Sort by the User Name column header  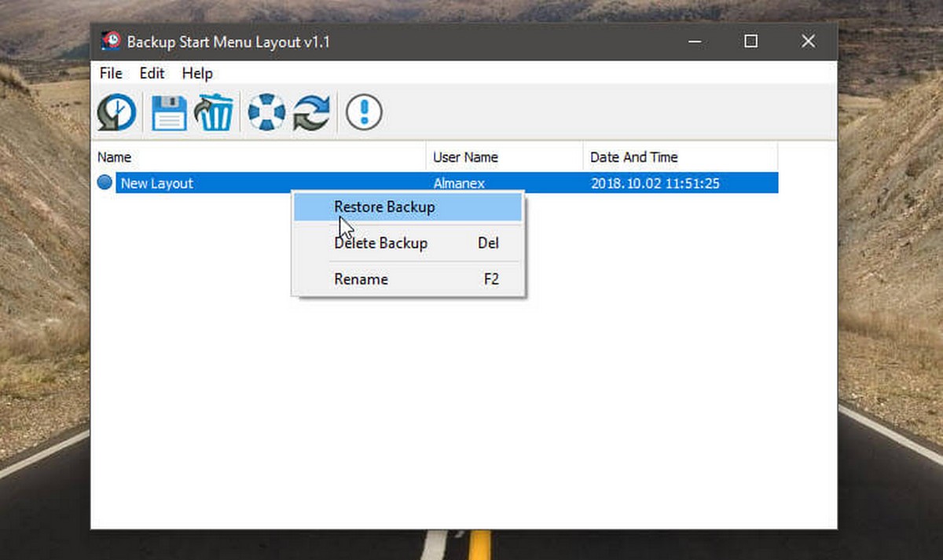(505, 157)
